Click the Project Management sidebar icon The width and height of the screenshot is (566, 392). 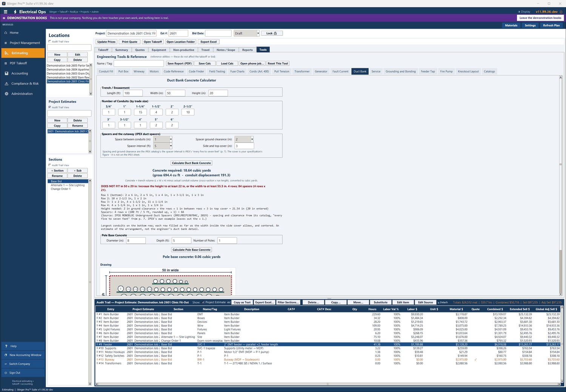(6, 43)
